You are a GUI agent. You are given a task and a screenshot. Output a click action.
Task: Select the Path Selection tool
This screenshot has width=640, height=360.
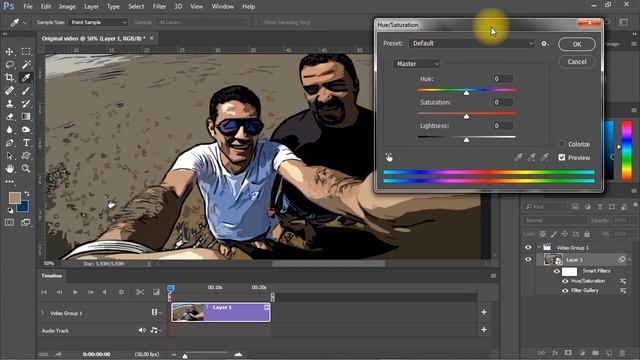[9, 156]
